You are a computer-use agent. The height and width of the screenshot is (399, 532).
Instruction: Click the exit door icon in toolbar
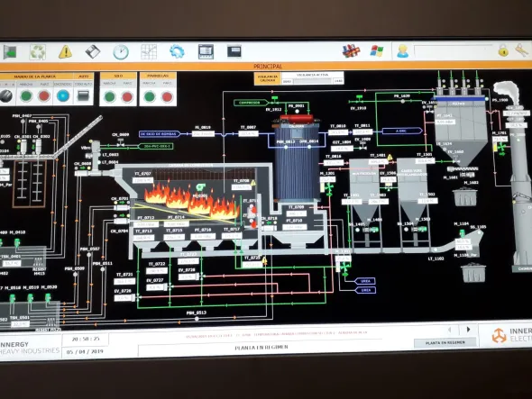(10, 52)
